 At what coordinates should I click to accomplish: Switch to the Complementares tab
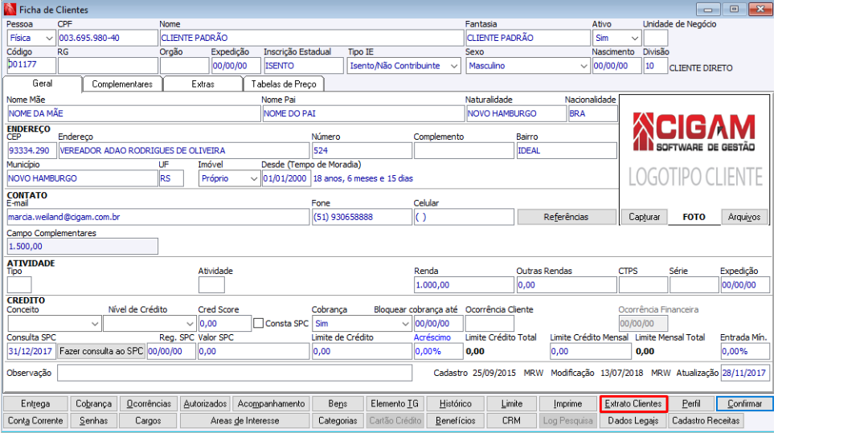pos(122,84)
